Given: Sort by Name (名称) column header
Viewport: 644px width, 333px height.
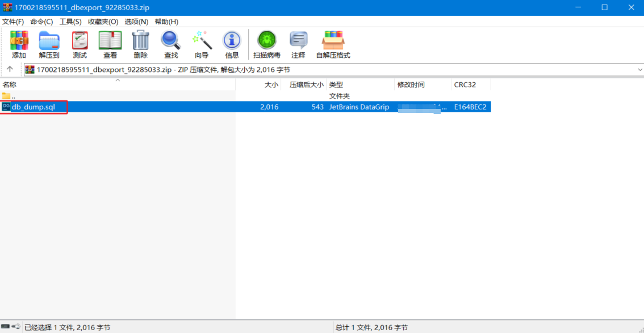Looking at the screenshot, I should pyautogui.click(x=118, y=85).
